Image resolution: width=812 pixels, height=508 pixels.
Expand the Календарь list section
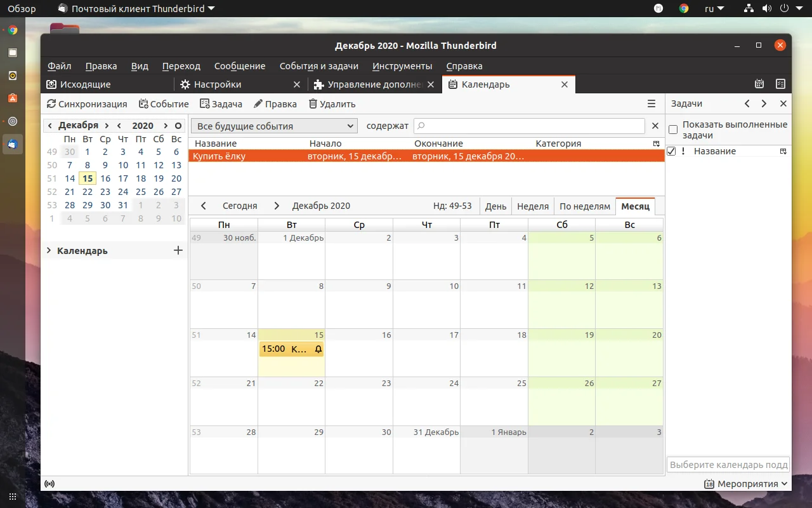click(49, 251)
